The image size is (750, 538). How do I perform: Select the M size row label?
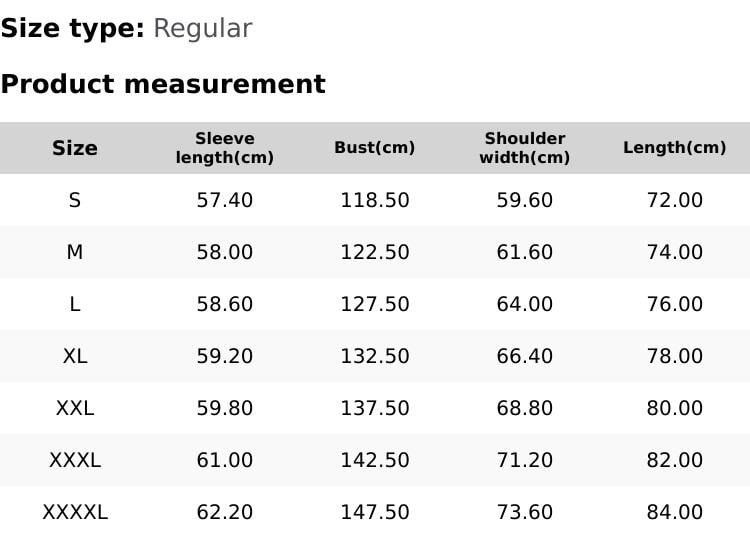click(75, 252)
